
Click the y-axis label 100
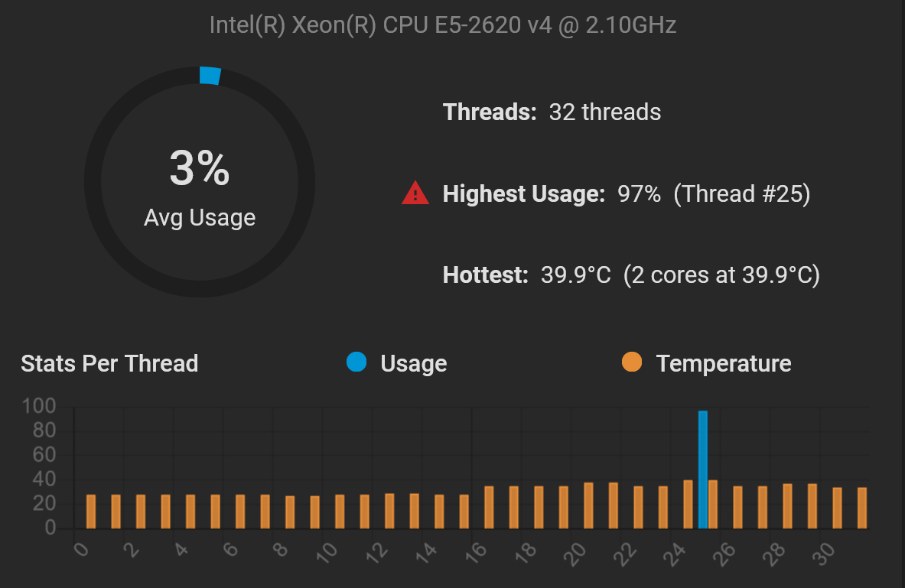[x=38, y=406]
